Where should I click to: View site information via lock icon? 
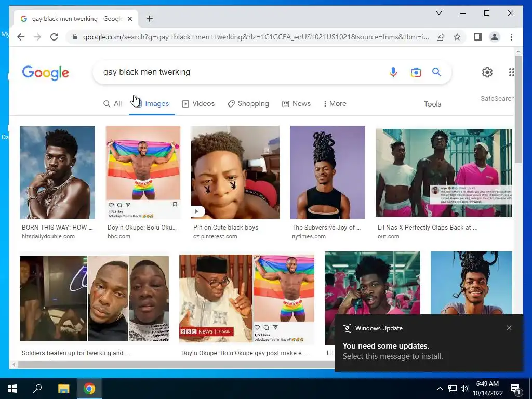(x=75, y=37)
